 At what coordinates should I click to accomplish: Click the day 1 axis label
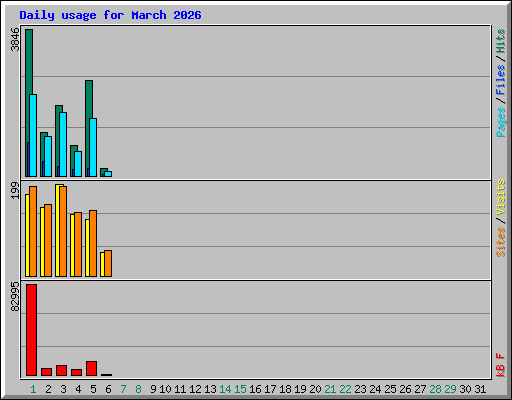click(x=33, y=389)
